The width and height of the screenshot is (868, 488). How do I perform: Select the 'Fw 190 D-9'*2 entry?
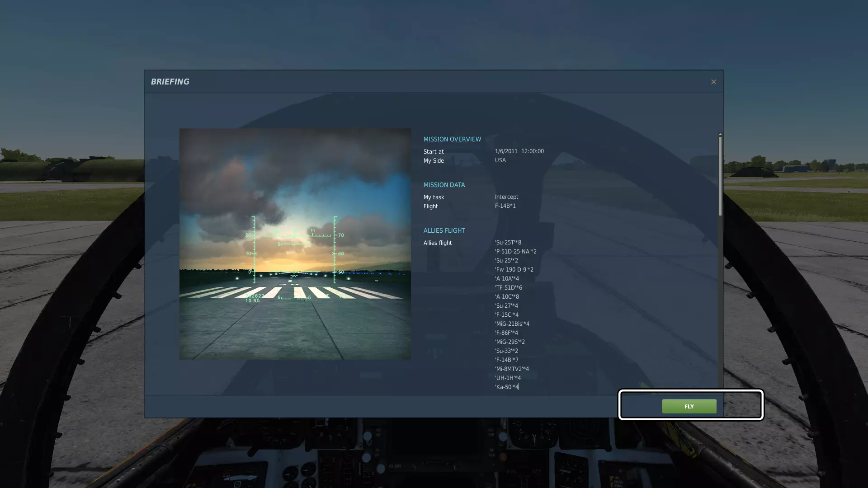click(514, 270)
